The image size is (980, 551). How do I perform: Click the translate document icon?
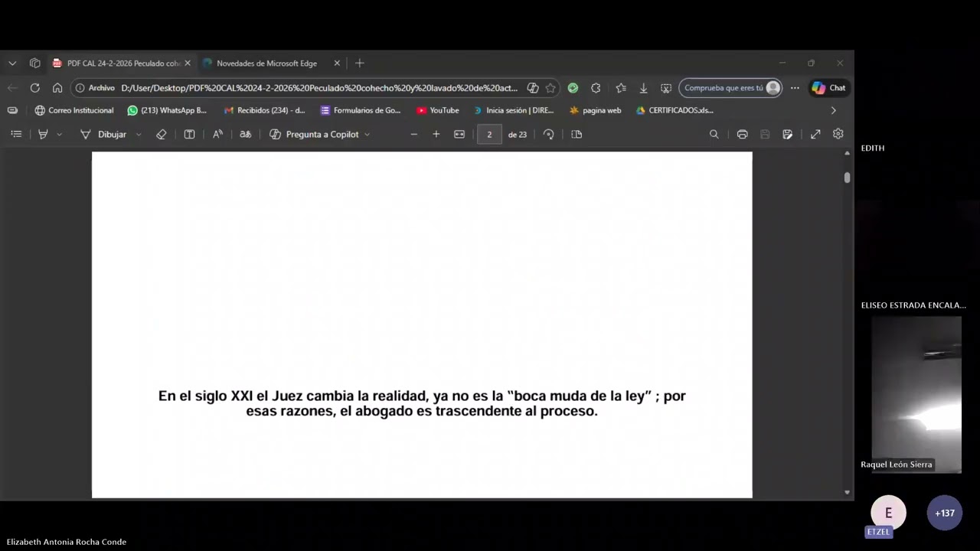tap(245, 134)
